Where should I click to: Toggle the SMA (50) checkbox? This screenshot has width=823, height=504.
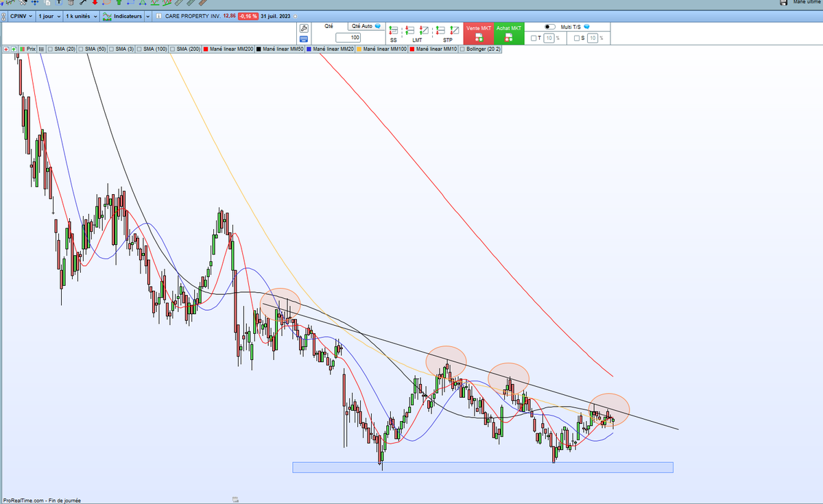[x=81, y=49]
